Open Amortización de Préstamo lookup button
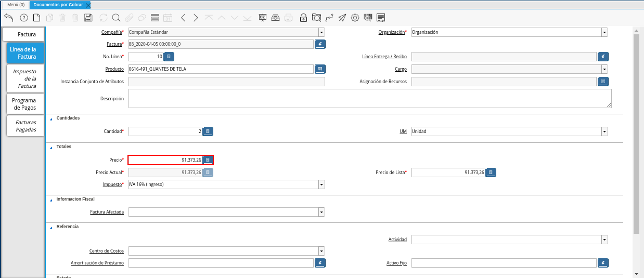Viewport: 644px width, 278px height. (x=320, y=263)
